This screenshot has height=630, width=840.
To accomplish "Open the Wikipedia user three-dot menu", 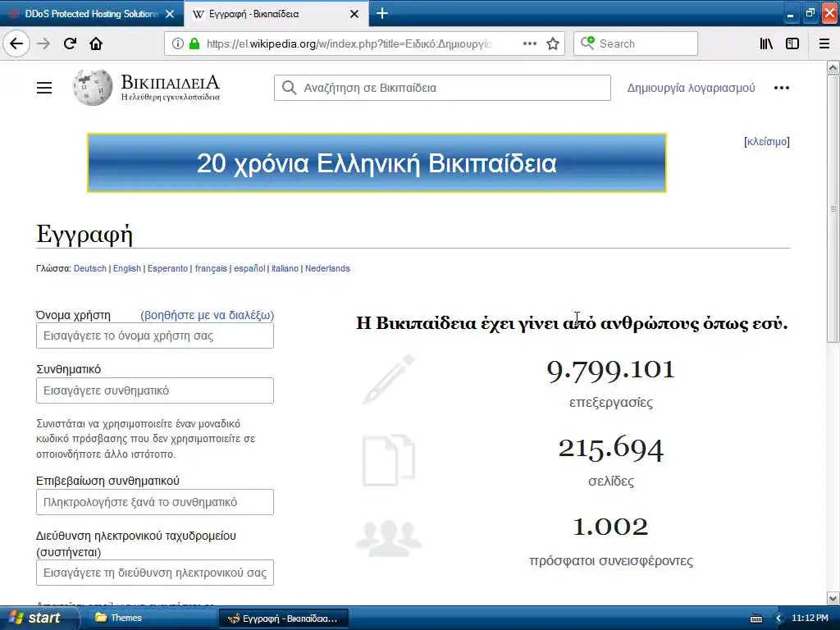I will (x=782, y=88).
